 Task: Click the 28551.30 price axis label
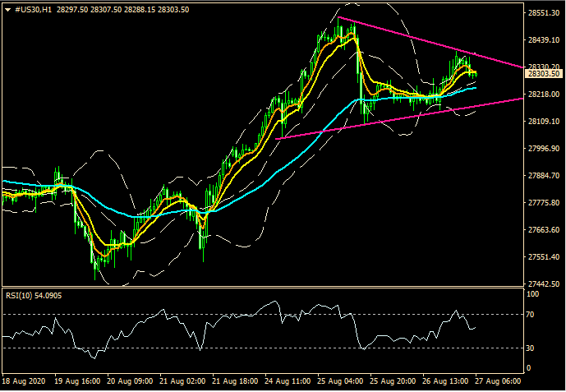click(x=543, y=13)
